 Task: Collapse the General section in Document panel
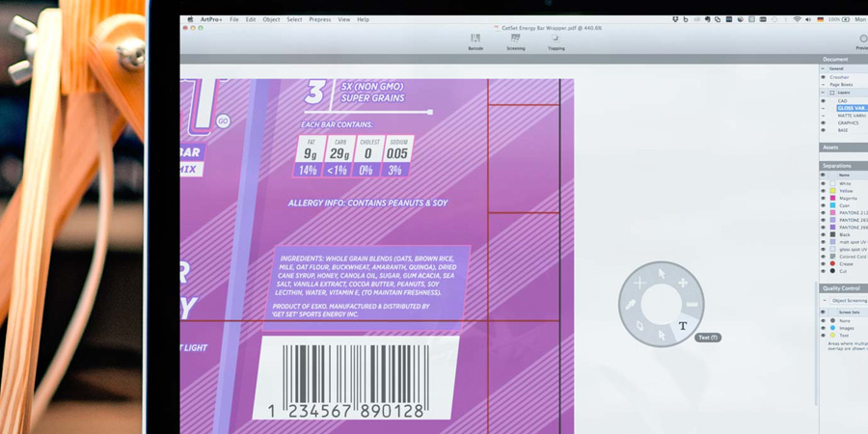click(824, 68)
